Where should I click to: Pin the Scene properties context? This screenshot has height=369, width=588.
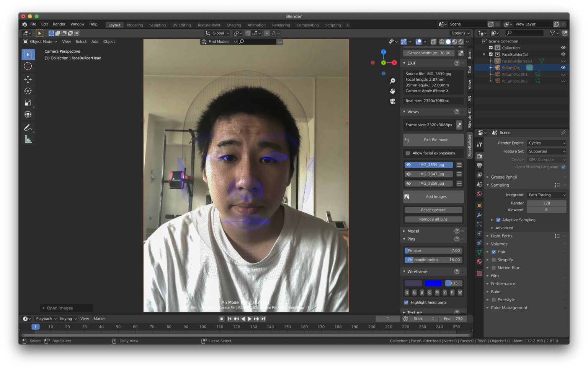point(563,133)
